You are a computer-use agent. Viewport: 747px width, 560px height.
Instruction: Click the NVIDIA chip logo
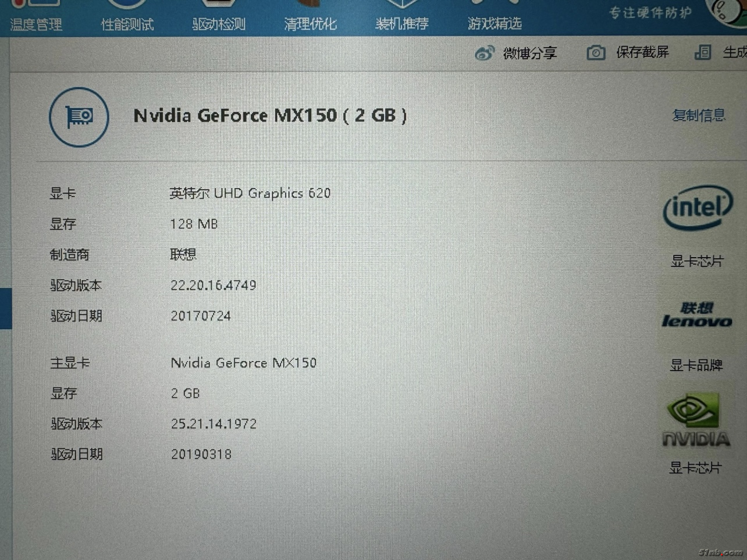[696, 420]
